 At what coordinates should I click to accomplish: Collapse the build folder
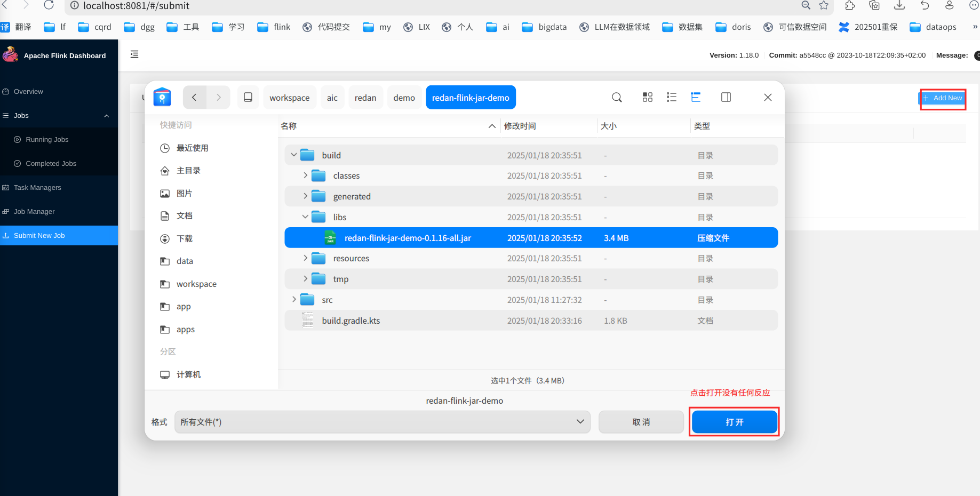coord(293,155)
